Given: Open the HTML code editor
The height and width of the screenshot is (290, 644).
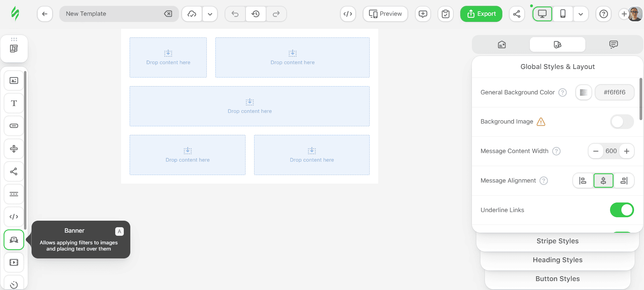Looking at the screenshot, I should point(348,14).
